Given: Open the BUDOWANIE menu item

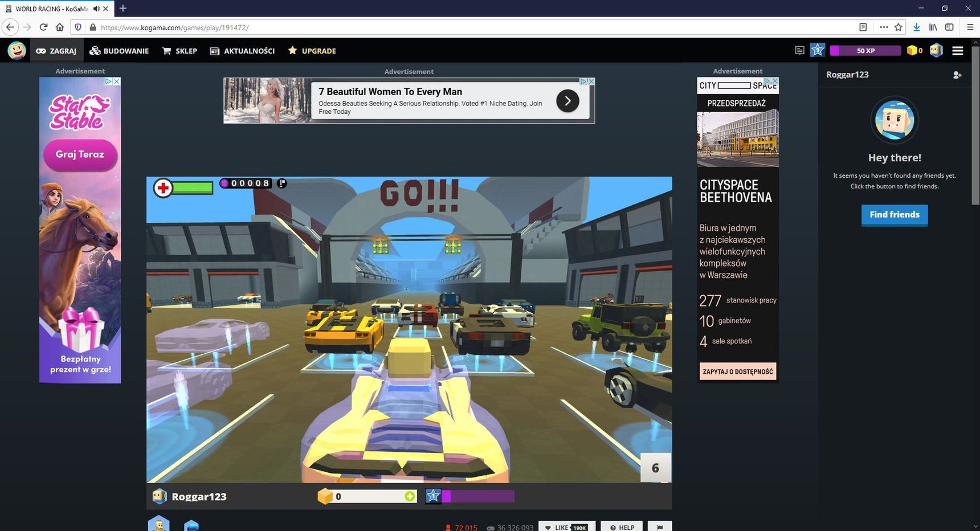Looking at the screenshot, I should [x=119, y=51].
